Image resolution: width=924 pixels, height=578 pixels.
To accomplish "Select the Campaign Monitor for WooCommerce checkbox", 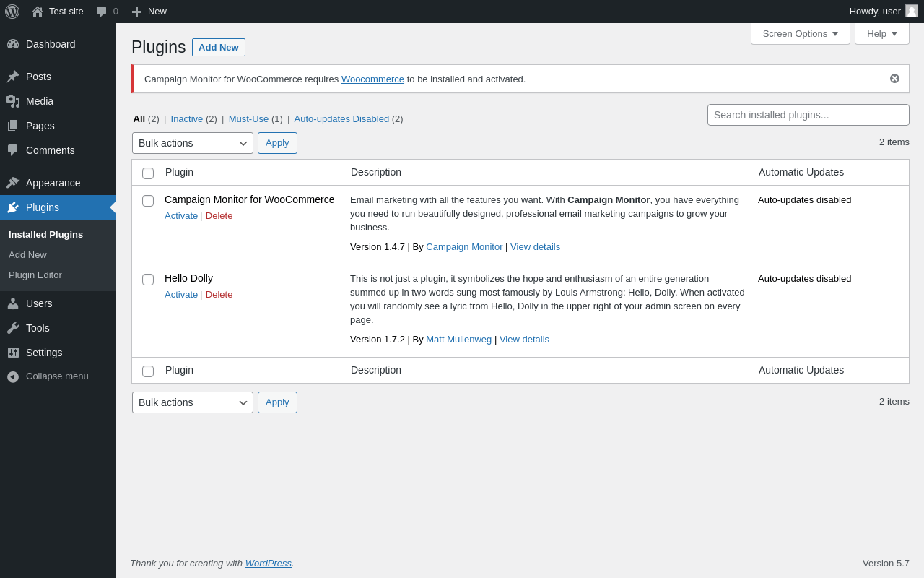I will click(148, 201).
